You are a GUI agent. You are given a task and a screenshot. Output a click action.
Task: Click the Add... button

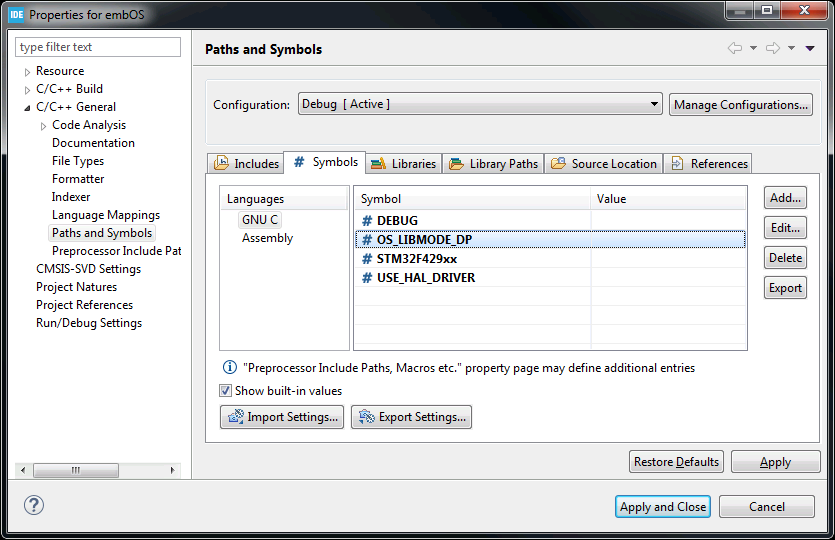tap(785, 198)
